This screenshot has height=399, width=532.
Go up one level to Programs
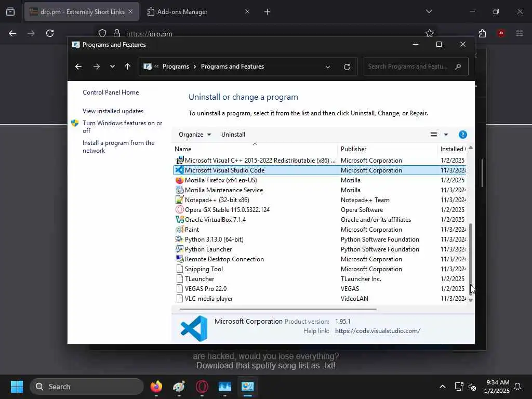point(128,66)
